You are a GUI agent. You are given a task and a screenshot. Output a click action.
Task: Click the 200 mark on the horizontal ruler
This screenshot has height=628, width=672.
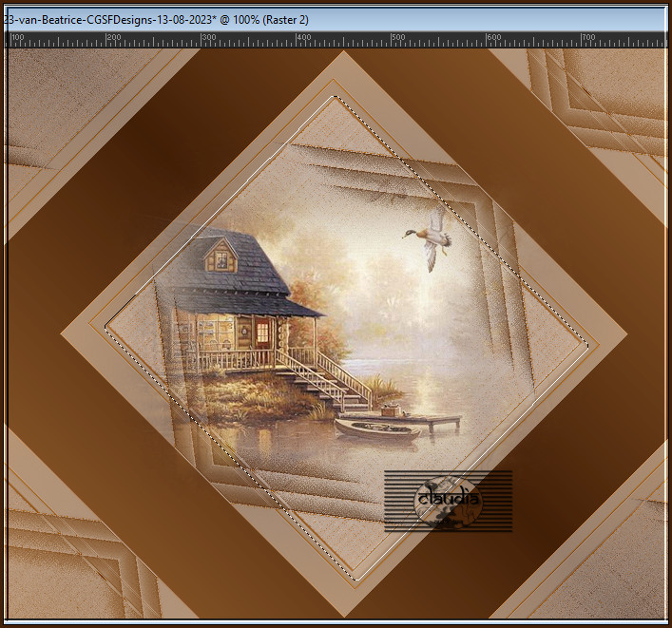point(113,37)
